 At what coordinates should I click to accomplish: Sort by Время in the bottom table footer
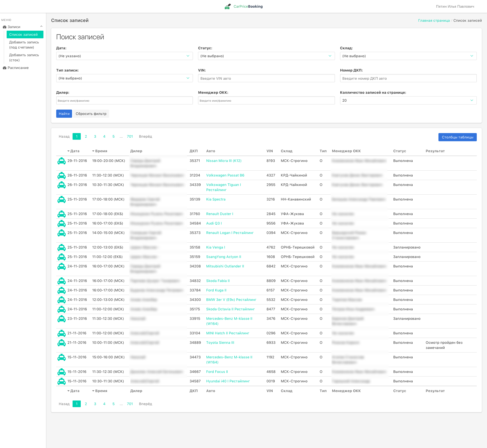point(100,391)
